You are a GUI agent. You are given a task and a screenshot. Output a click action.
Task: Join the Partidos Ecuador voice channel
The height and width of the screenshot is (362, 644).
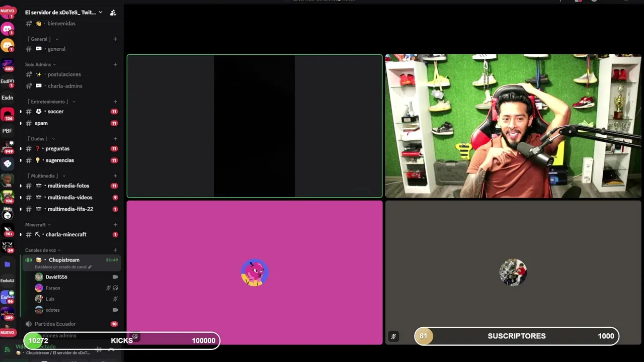(x=71, y=324)
